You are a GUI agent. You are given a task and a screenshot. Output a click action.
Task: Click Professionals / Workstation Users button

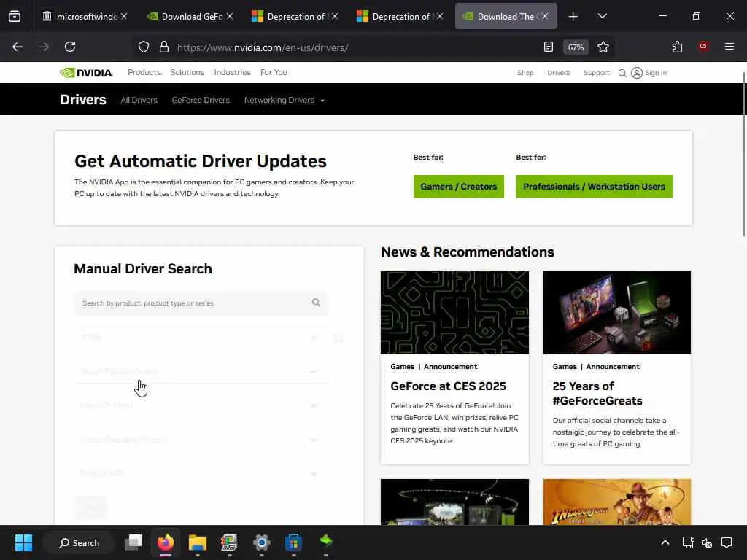594,187
